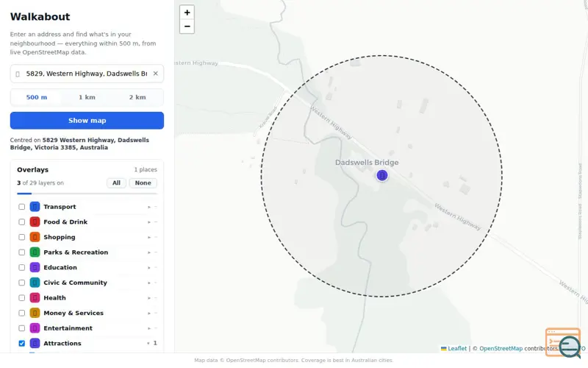Click the Parks & Recreation category icon

click(x=35, y=252)
